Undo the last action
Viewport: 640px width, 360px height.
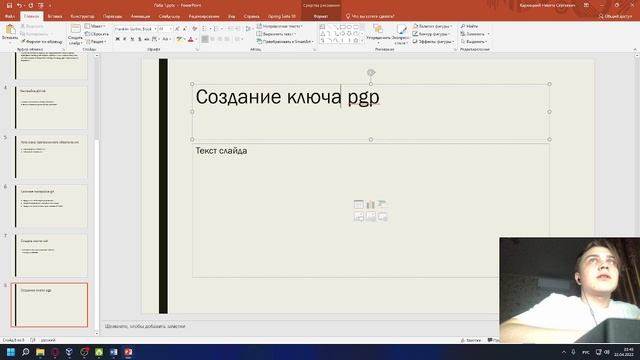coord(19,5)
